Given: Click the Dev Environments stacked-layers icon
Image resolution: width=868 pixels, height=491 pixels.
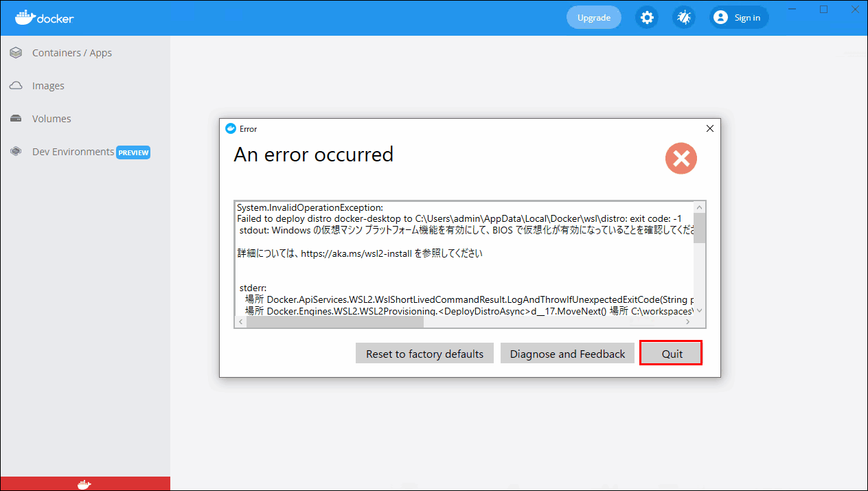Looking at the screenshot, I should pos(16,152).
